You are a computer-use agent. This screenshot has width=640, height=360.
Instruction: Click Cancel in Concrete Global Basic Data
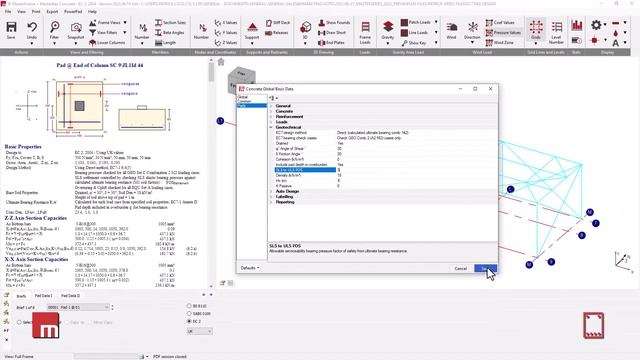tap(460, 269)
